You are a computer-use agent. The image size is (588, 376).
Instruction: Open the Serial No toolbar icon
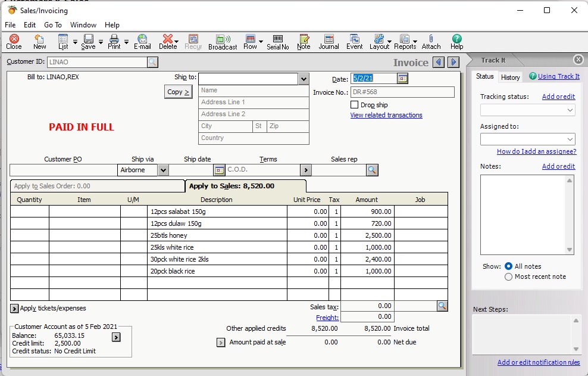pos(278,42)
